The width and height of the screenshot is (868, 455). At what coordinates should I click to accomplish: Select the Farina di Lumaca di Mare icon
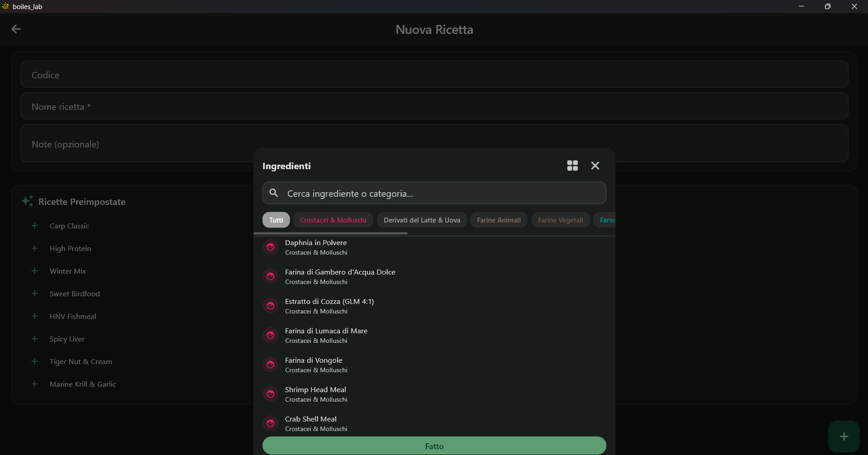[x=271, y=335]
